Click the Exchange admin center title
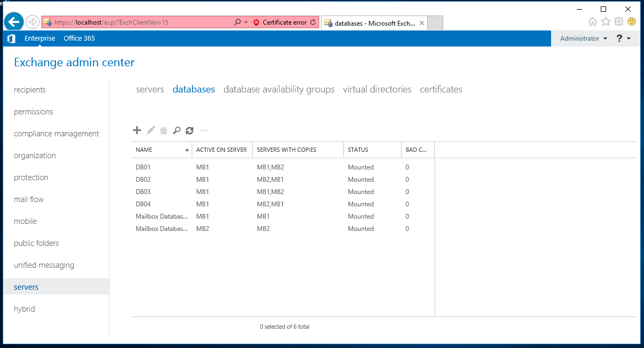 [74, 63]
